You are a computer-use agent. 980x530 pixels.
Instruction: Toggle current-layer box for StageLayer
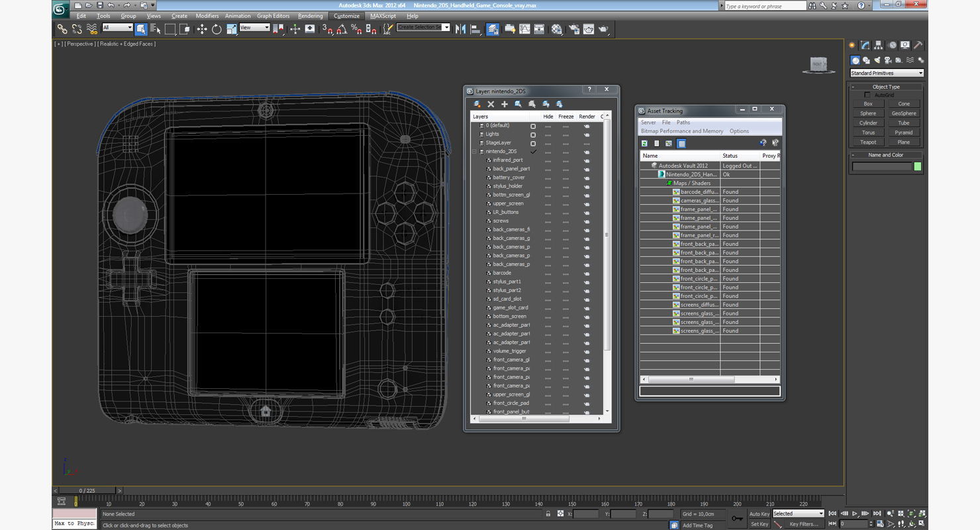533,143
